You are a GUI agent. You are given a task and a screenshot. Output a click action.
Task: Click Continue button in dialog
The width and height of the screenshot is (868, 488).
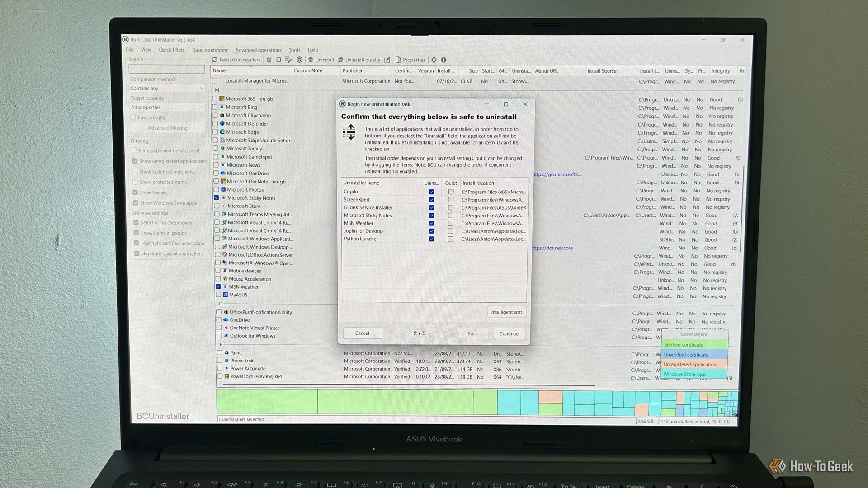pos(509,333)
